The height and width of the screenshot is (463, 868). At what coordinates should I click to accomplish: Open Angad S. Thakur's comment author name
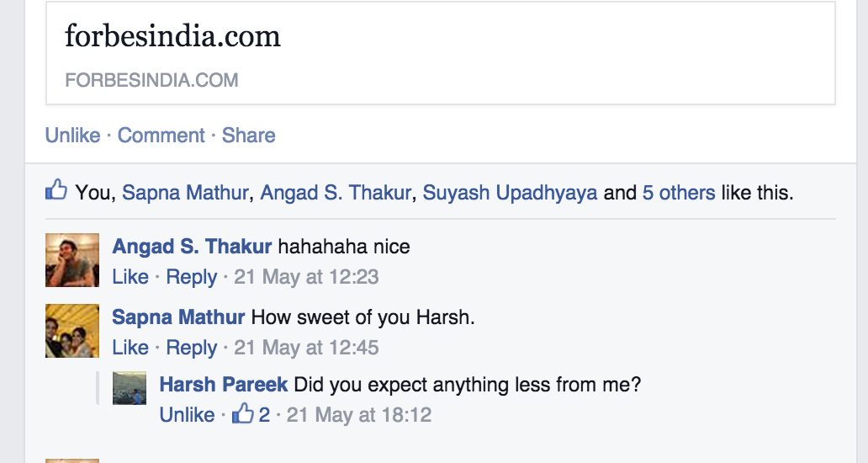192,247
